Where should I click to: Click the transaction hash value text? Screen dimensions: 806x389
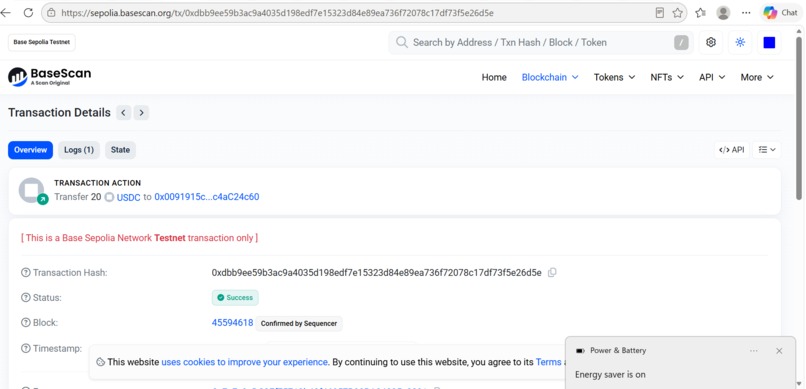coord(376,273)
